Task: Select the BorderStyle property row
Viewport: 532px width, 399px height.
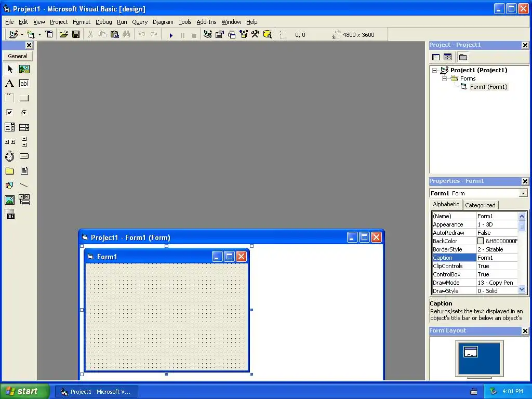Action: (x=475, y=249)
